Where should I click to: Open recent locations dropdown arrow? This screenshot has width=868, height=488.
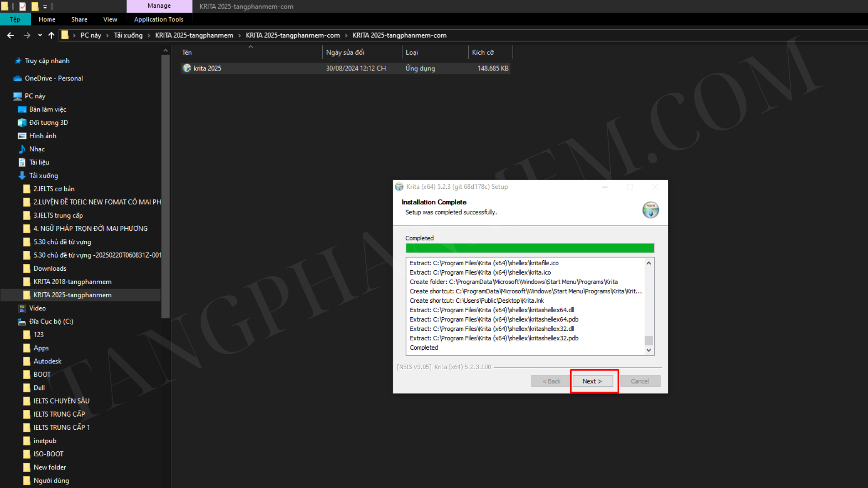point(40,35)
